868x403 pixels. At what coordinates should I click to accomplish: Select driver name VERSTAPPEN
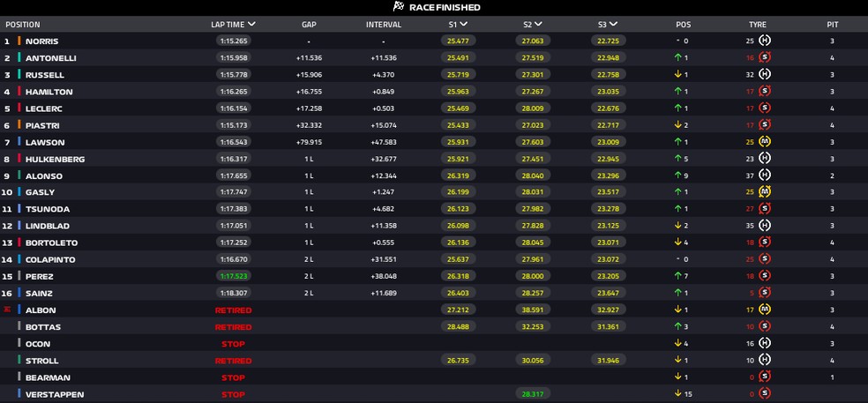coord(55,395)
